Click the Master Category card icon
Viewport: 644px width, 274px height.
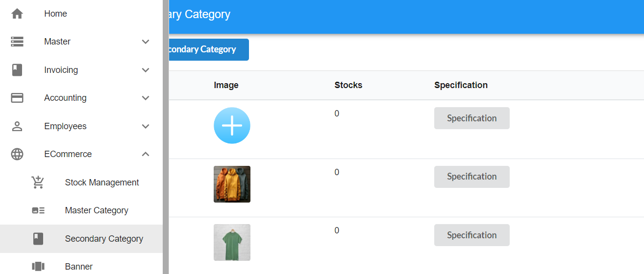(38, 210)
